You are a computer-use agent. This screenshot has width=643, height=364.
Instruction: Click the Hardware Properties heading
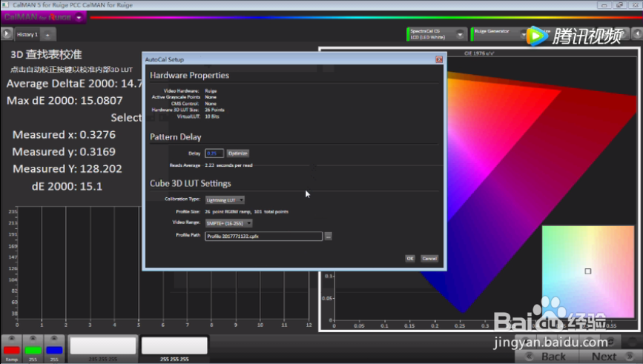(189, 76)
